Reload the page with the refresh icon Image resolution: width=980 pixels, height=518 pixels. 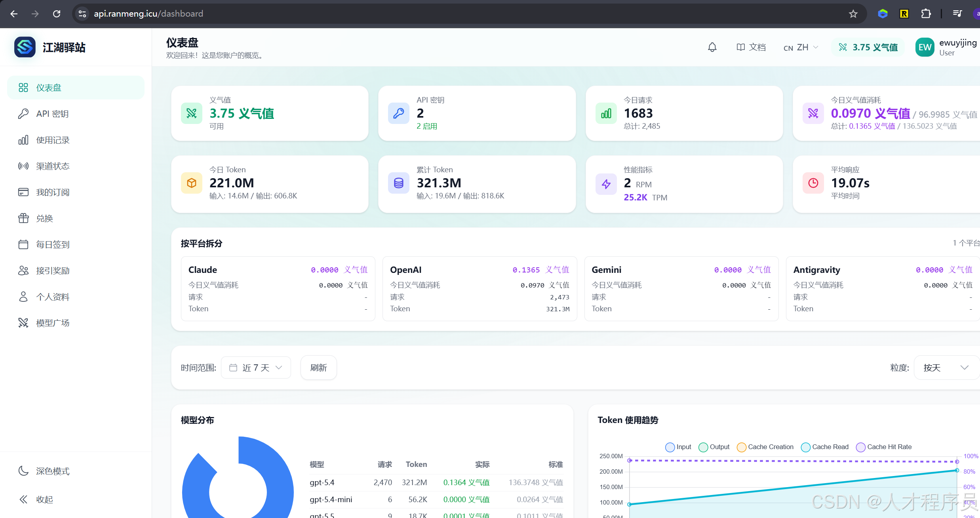coord(57,14)
